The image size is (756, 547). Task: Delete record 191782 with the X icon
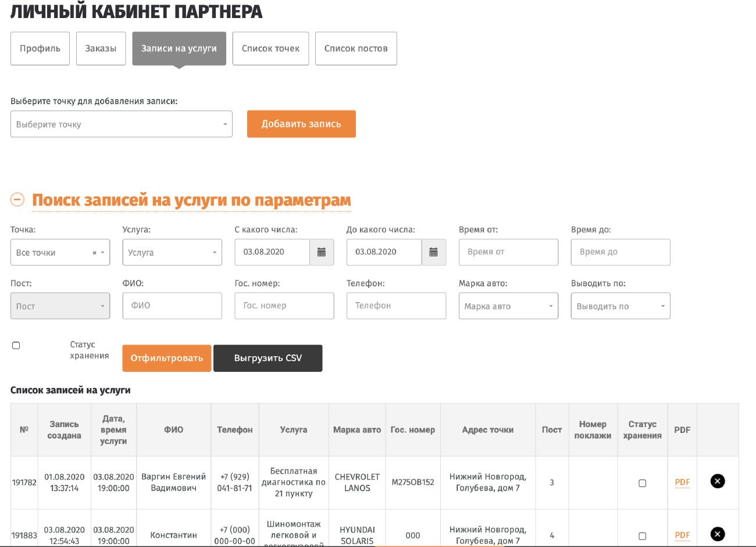coord(718,481)
